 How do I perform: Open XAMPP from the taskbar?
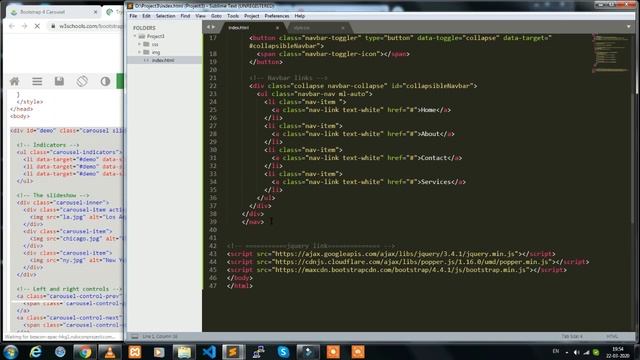coord(135,352)
